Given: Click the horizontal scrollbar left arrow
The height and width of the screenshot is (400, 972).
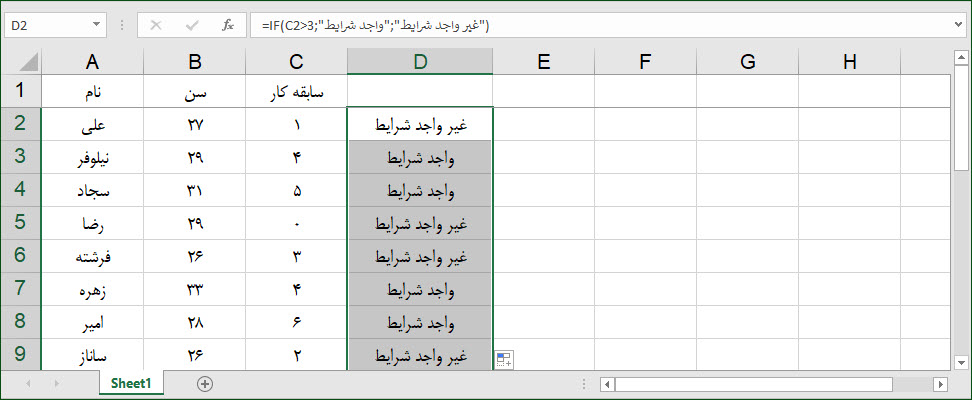Looking at the screenshot, I should click(x=607, y=384).
